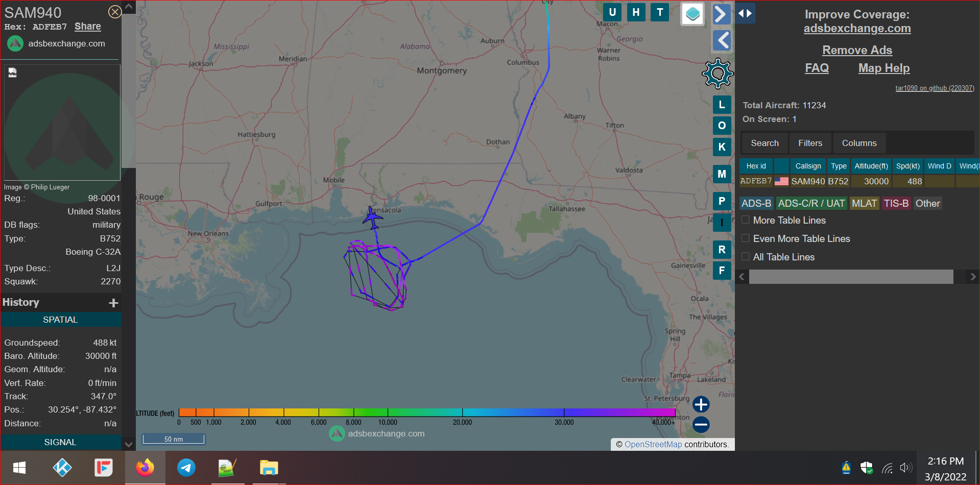980x485 pixels.
Task: Click the Other source legend
Action: pos(927,203)
